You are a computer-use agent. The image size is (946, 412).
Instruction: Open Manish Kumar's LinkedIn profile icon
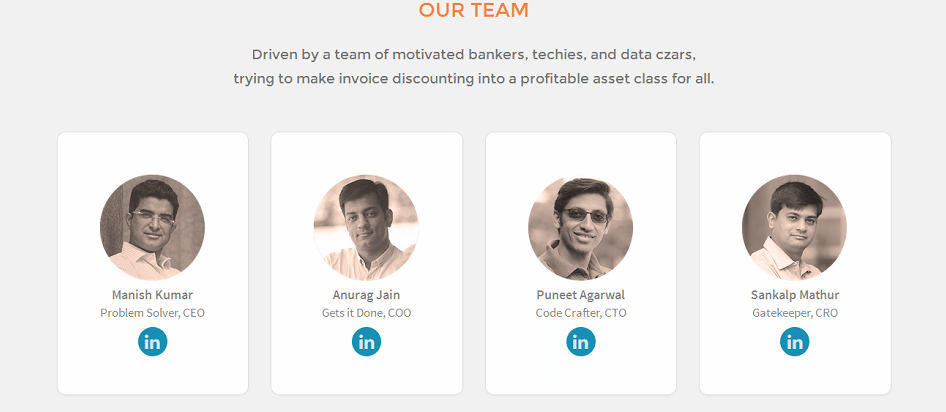(152, 342)
